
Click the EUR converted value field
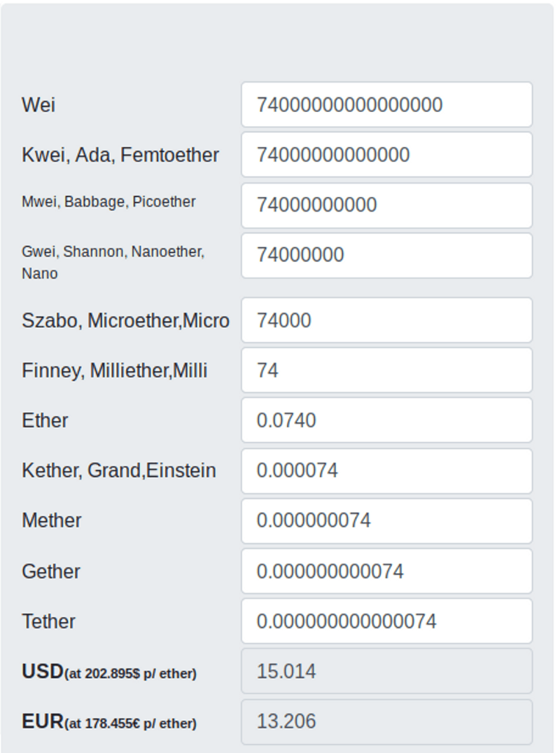pyautogui.click(x=387, y=721)
